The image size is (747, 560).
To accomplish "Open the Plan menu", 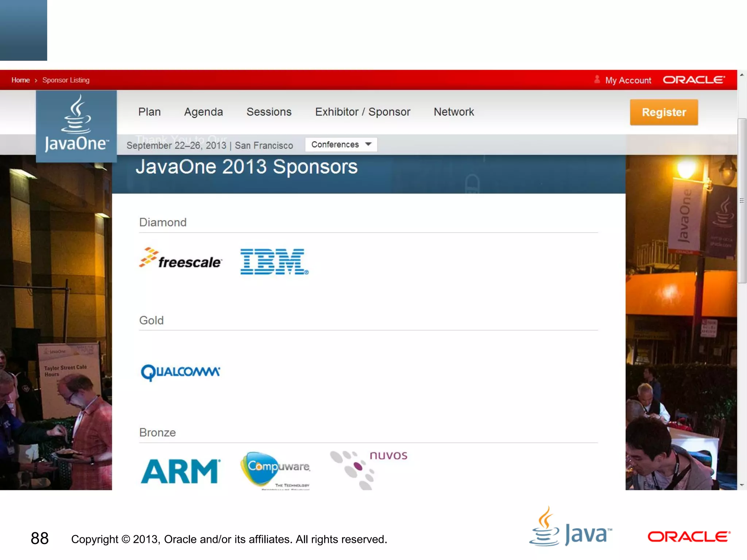I will pos(150,112).
